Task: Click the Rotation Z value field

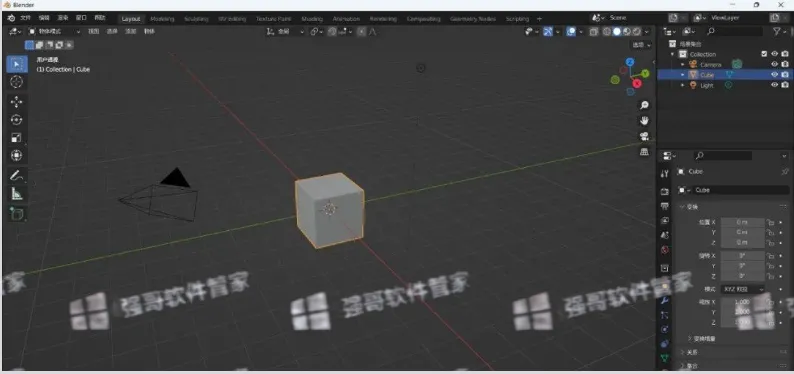Action: point(742,276)
